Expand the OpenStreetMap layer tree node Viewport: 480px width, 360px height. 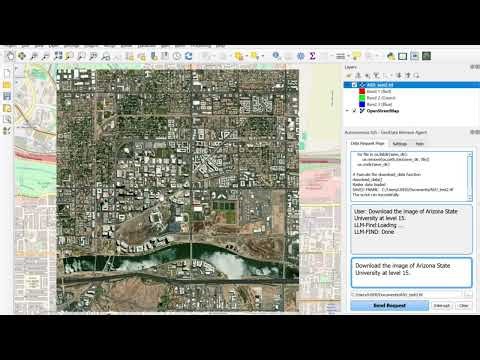pos(348,111)
